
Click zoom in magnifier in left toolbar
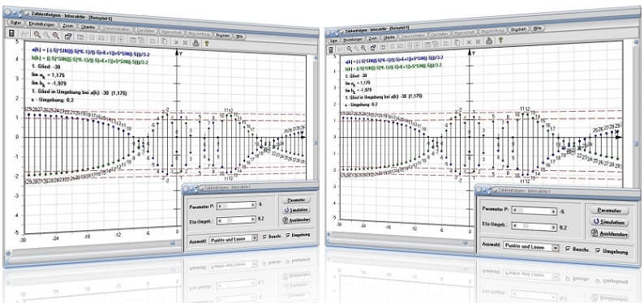coord(37,35)
